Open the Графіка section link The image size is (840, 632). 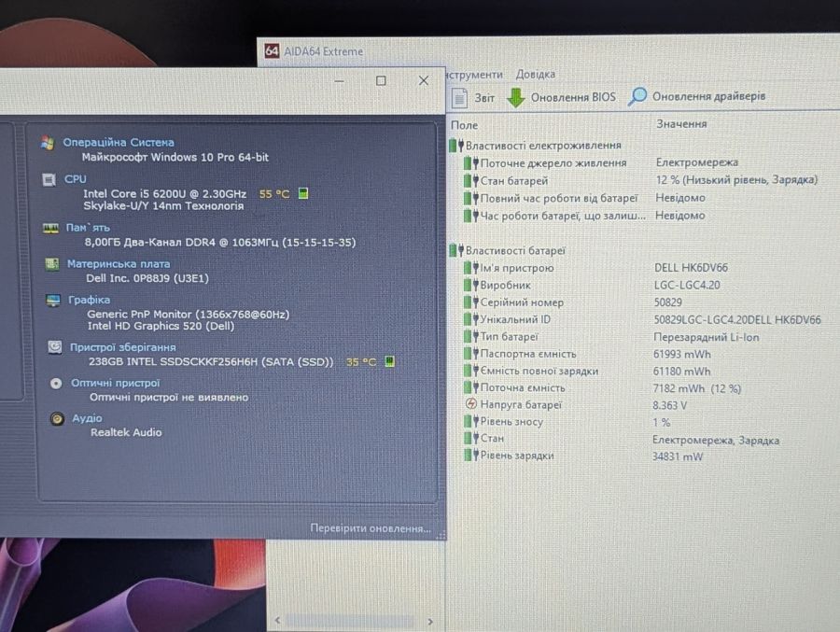(89, 300)
